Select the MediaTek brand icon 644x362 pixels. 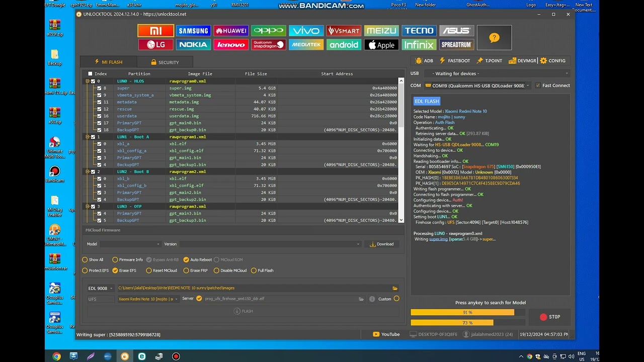click(x=306, y=45)
